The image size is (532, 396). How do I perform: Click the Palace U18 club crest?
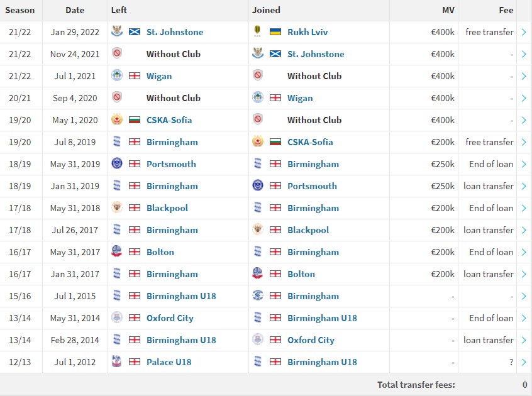pos(117,361)
